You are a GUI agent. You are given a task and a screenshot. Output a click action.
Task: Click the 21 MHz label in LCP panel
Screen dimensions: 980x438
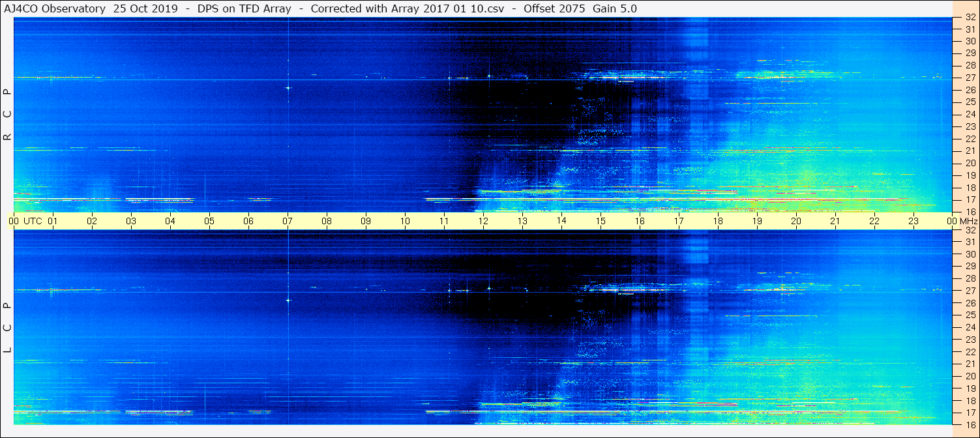[970, 364]
